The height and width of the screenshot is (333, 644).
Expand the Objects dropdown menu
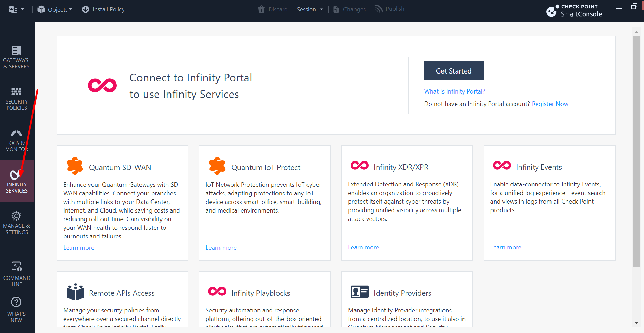[55, 9]
